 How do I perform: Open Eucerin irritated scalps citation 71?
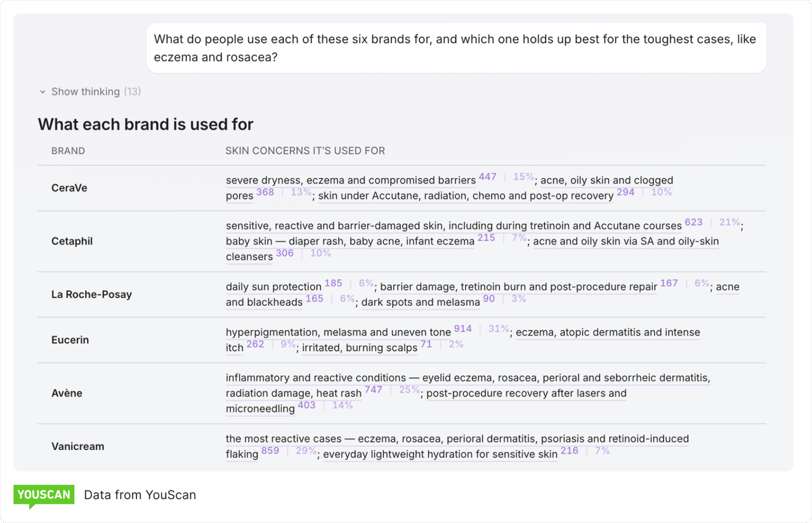point(426,345)
